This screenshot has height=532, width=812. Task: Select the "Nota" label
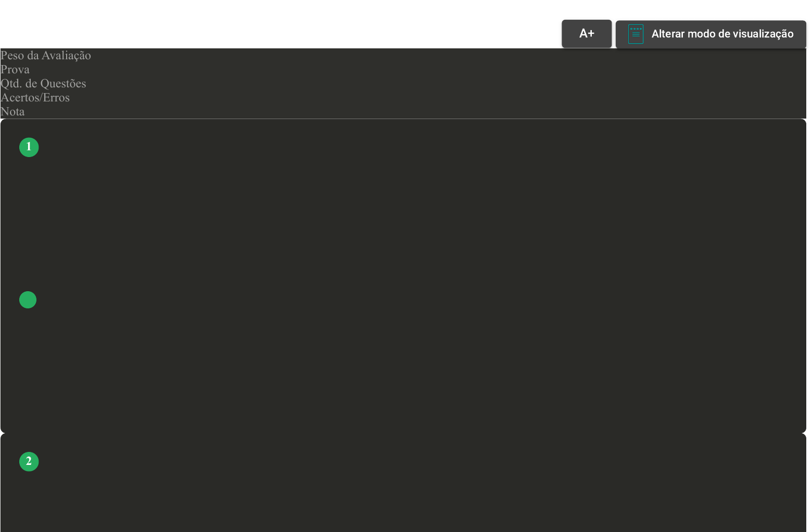click(12, 112)
